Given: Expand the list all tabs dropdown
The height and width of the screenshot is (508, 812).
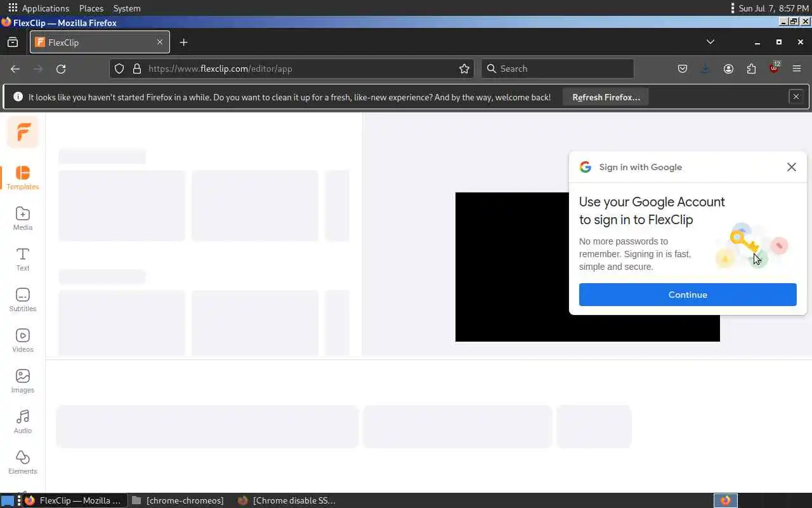Looking at the screenshot, I should point(710,42).
